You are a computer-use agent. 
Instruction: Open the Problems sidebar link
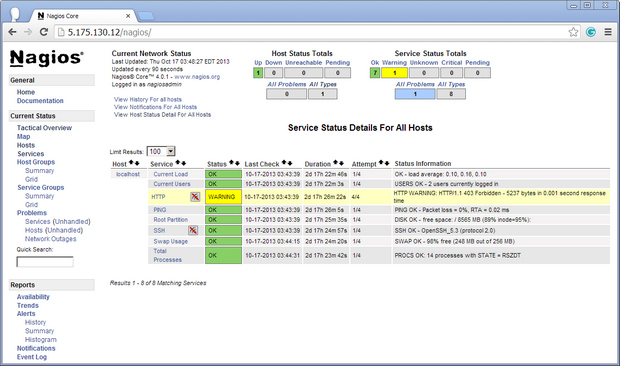point(32,213)
